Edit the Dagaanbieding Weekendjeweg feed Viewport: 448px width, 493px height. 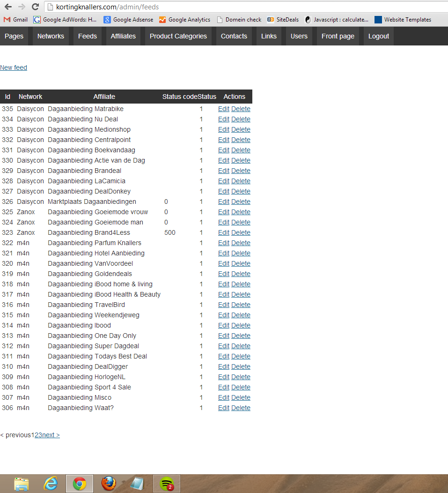(x=224, y=315)
